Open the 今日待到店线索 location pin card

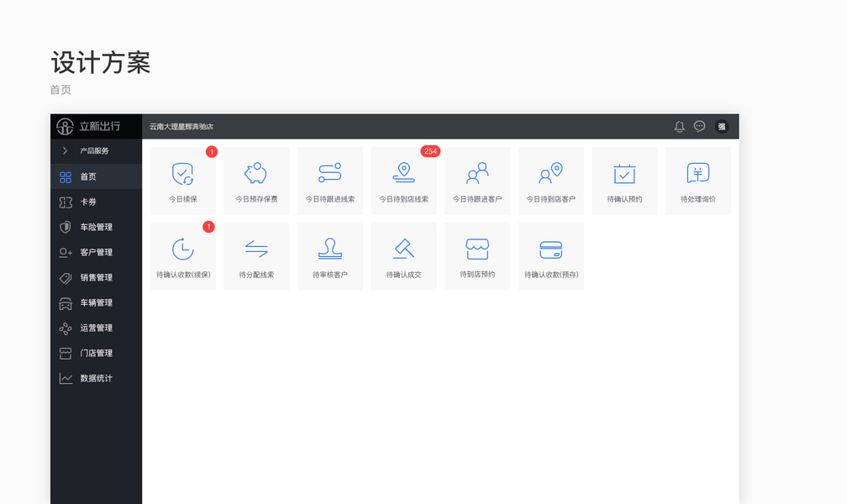point(403,181)
